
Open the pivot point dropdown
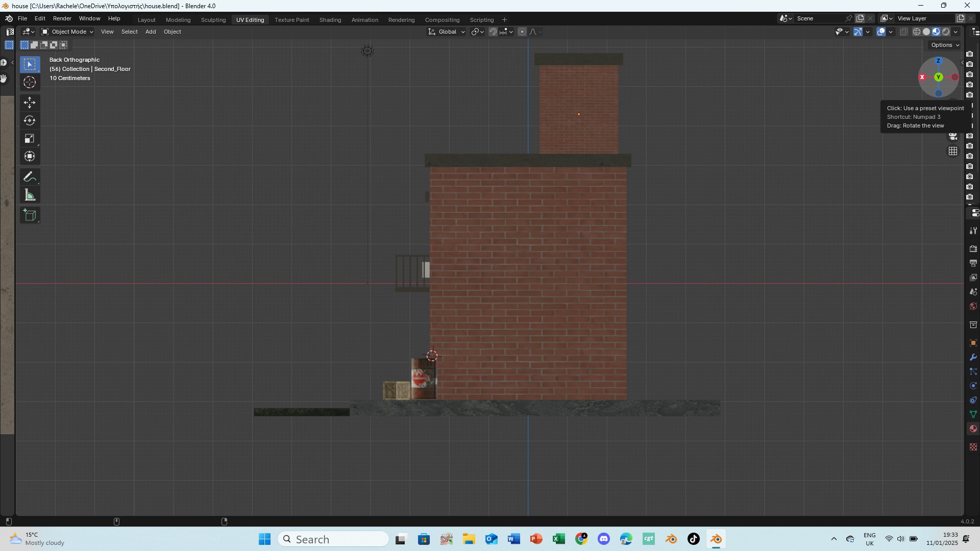pos(478,32)
